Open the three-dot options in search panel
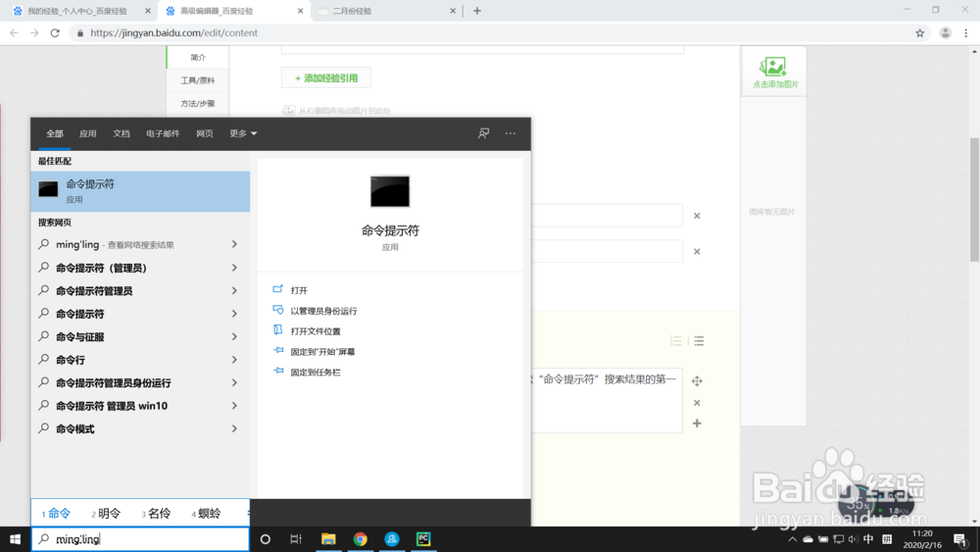This screenshot has height=552, width=980. click(510, 133)
